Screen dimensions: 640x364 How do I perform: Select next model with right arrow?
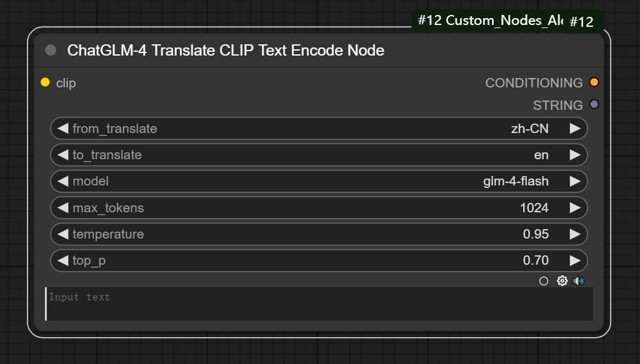[x=575, y=181]
